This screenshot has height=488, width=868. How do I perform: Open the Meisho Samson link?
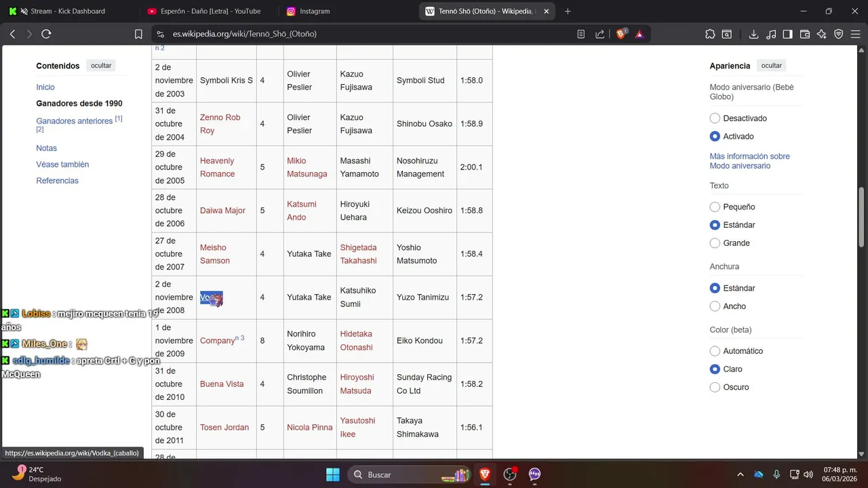click(x=214, y=254)
